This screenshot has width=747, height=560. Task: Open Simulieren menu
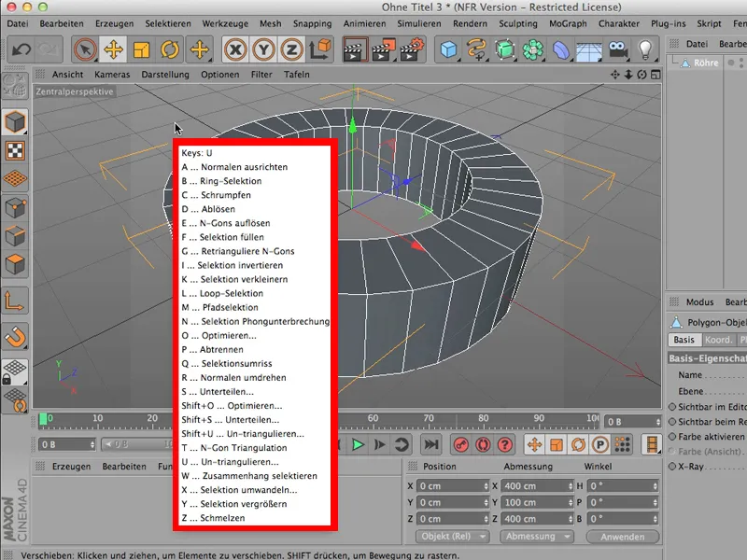click(x=419, y=23)
